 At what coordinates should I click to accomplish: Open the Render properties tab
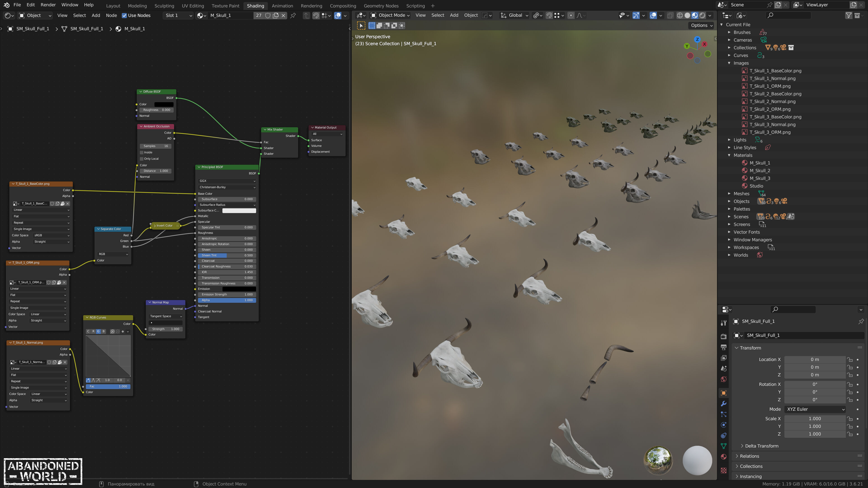[723, 336]
